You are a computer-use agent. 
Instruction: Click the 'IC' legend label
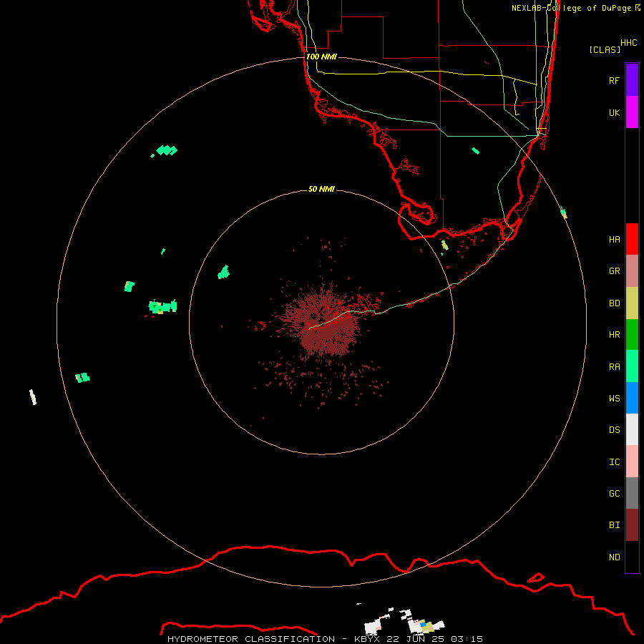pos(614,462)
